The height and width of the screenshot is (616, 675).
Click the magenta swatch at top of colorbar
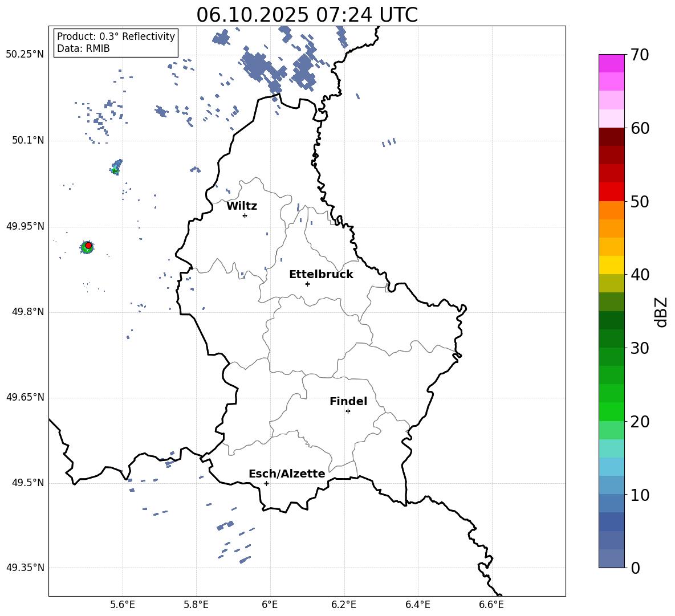click(x=611, y=63)
